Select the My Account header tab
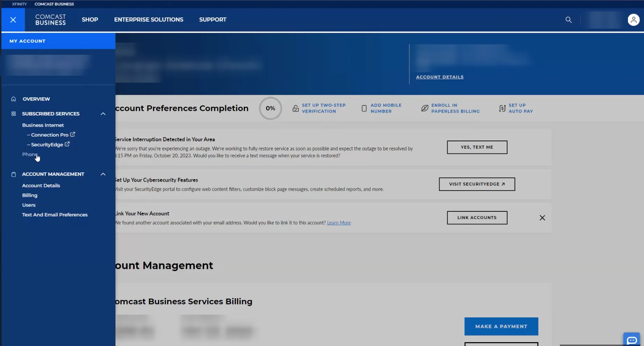The height and width of the screenshot is (346, 644). [58, 41]
